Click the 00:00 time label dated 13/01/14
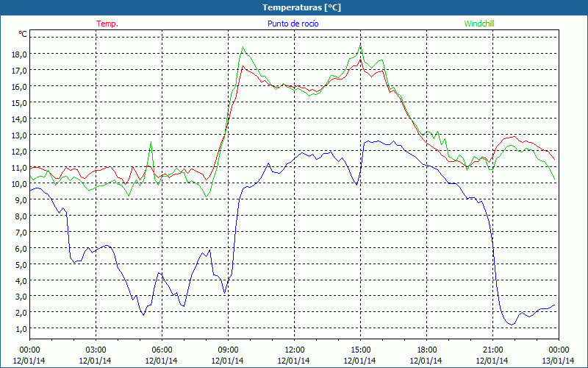The width and height of the screenshot is (588, 368). (559, 350)
